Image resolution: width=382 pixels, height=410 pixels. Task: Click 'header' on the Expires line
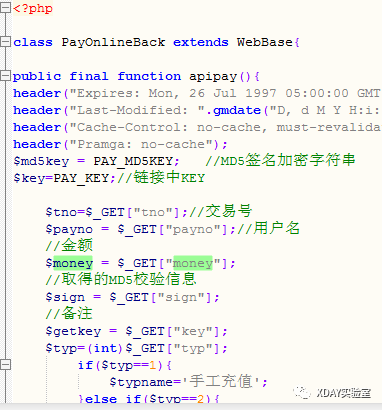(x=37, y=93)
